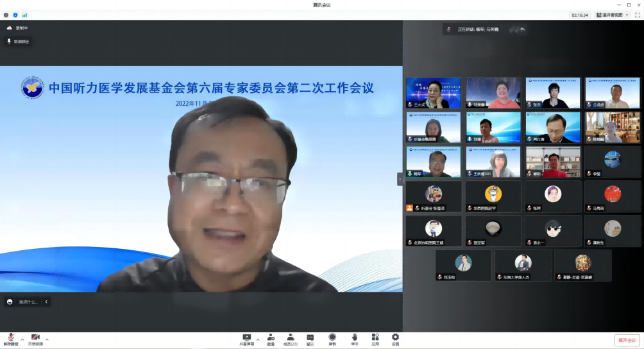Click the red Leave Meeting button
The image size is (644, 349).
(627, 340)
